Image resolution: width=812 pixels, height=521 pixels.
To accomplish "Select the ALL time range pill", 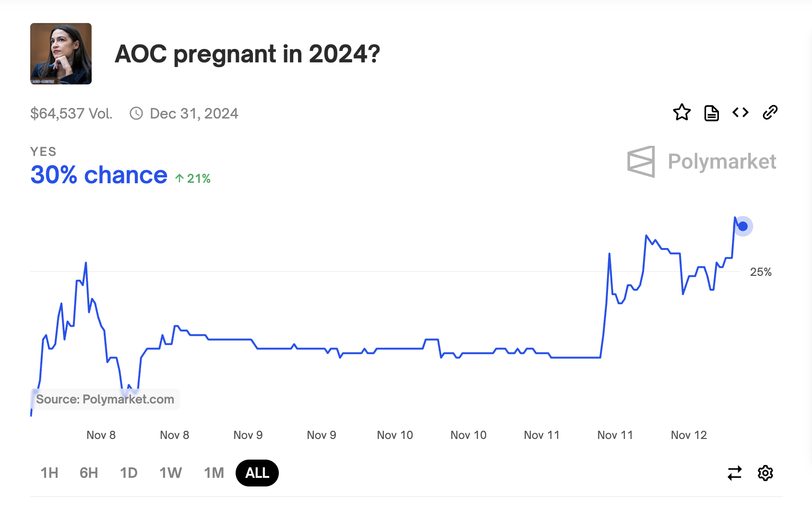I will (x=257, y=473).
